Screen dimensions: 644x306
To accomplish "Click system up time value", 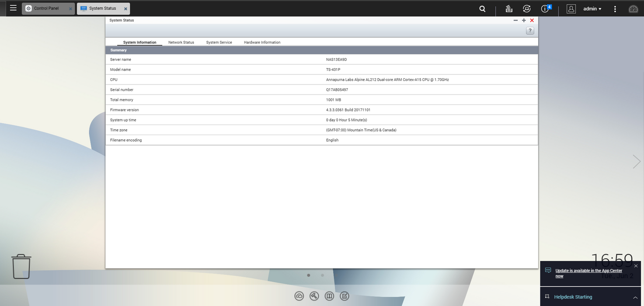I will 347,120.
